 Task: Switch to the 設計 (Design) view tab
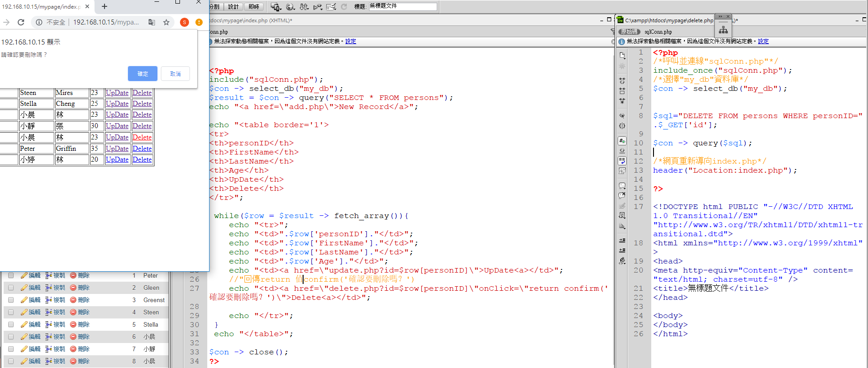[233, 7]
